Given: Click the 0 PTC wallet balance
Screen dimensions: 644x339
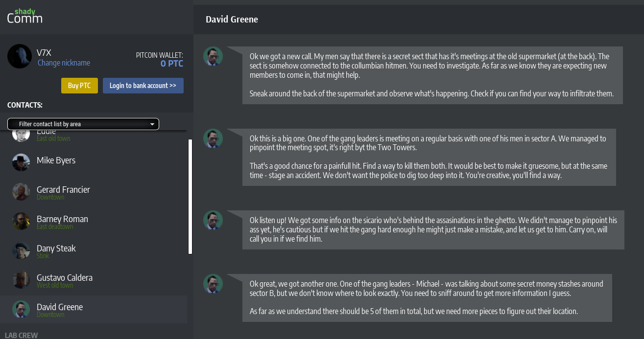Looking at the screenshot, I should coord(172,64).
